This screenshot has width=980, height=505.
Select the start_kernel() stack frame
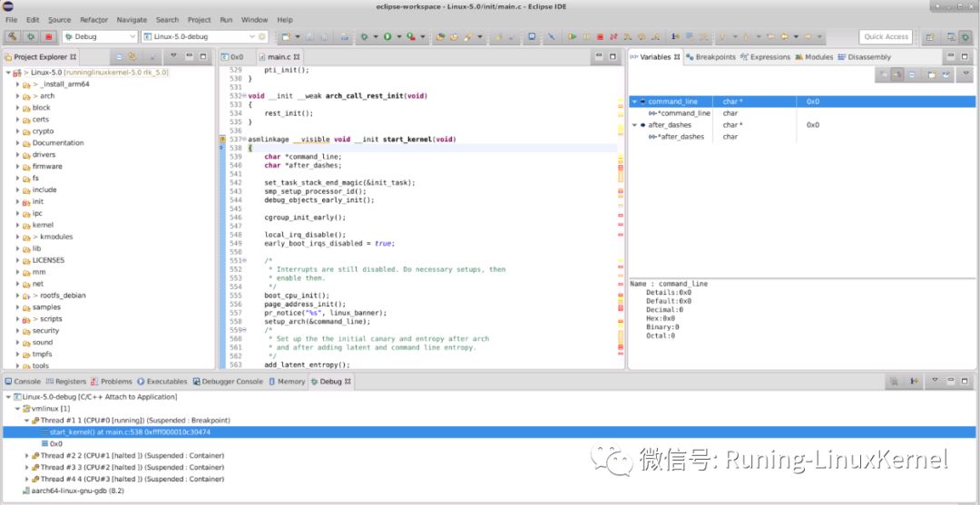[489, 432]
